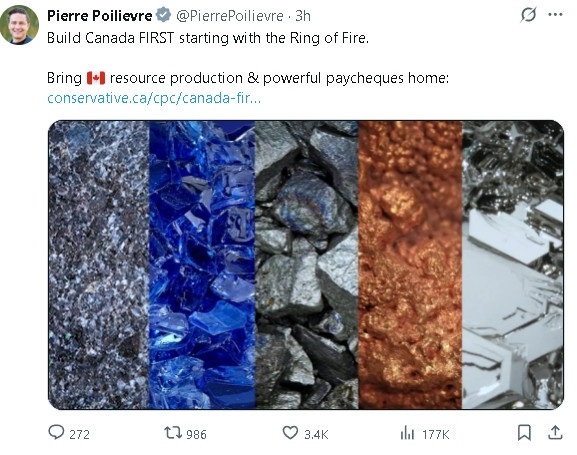Open the copper nugget image strip
Image resolution: width=577 pixels, height=455 pixels.
(410, 265)
